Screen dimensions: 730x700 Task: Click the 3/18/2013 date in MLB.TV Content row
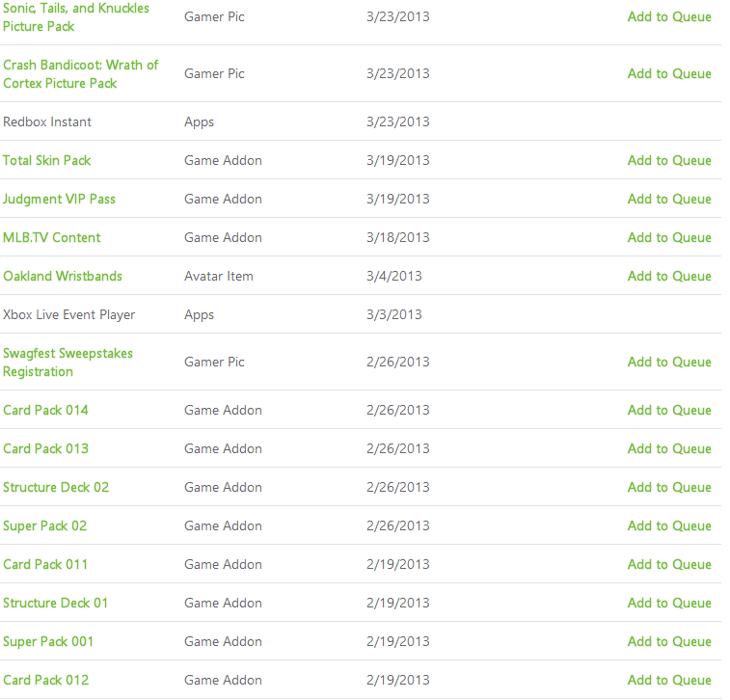pyautogui.click(x=397, y=238)
